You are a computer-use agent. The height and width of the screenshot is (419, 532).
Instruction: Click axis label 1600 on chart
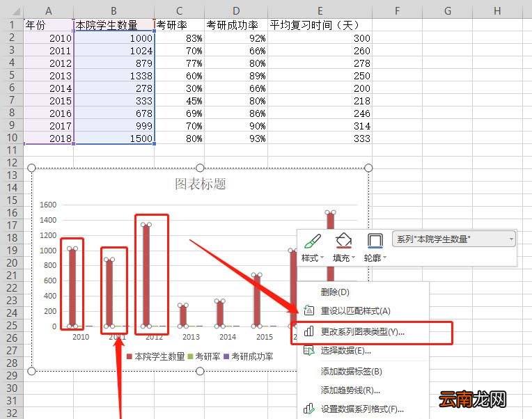[48, 205]
